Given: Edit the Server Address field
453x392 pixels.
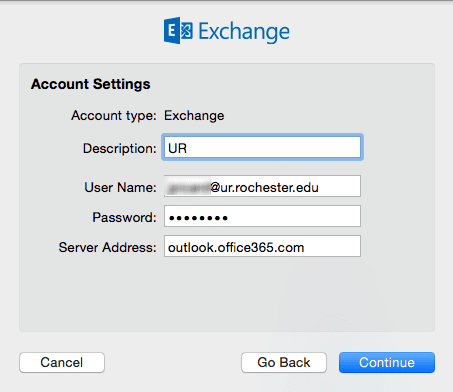Looking at the screenshot, I should (262, 246).
